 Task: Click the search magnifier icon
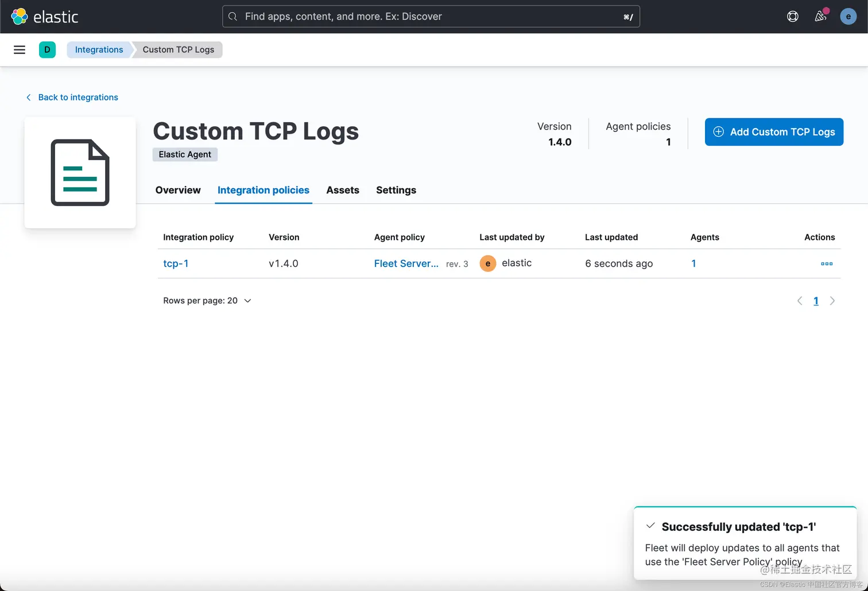232,17
